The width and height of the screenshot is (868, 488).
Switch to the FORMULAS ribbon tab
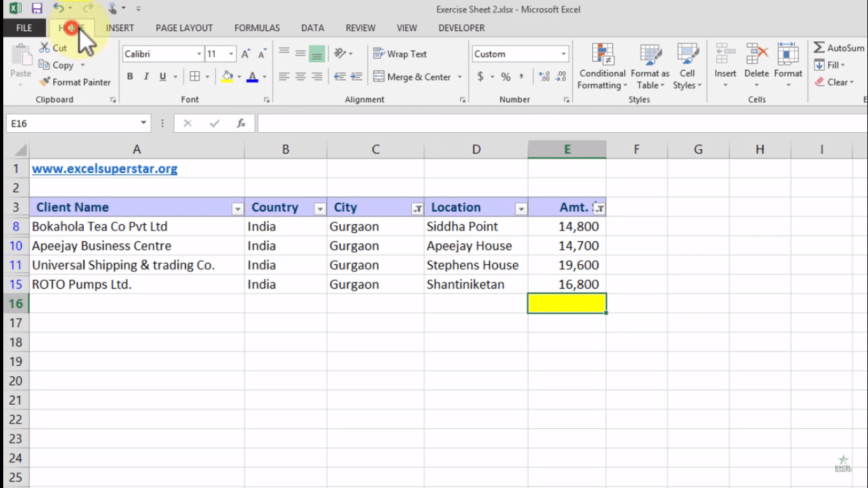point(257,28)
